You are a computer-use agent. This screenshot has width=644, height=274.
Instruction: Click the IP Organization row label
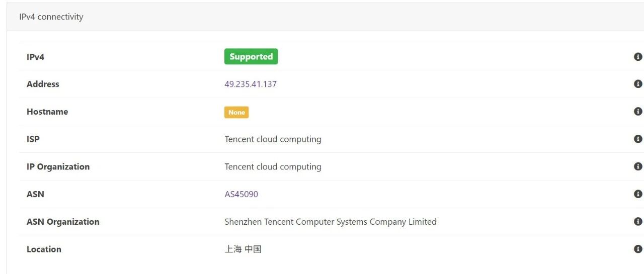[58, 167]
